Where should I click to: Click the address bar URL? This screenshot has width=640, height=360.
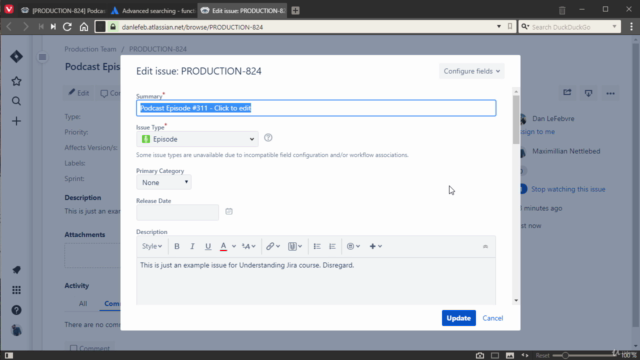point(192,27)
